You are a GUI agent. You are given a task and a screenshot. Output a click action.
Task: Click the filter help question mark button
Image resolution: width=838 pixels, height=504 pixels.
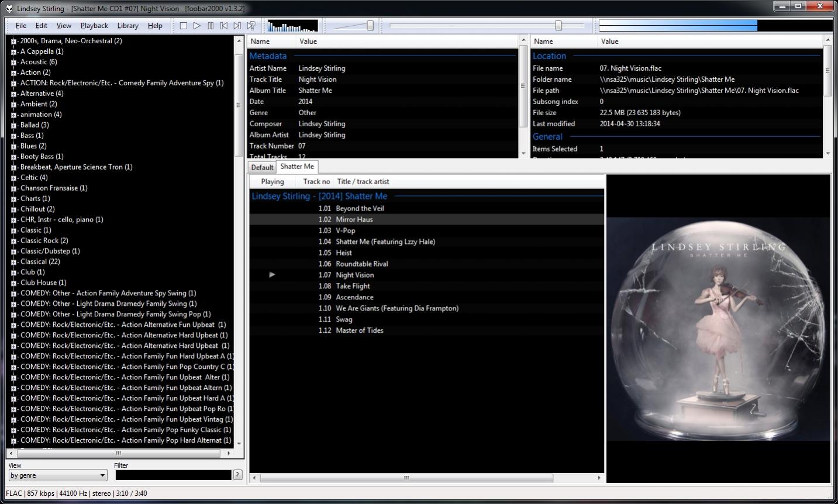pos(237,475)
